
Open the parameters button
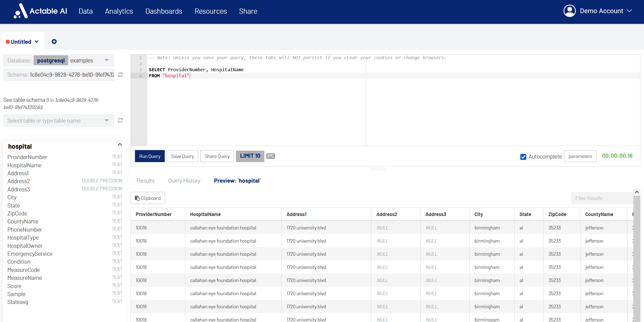[x=580, y=156]
